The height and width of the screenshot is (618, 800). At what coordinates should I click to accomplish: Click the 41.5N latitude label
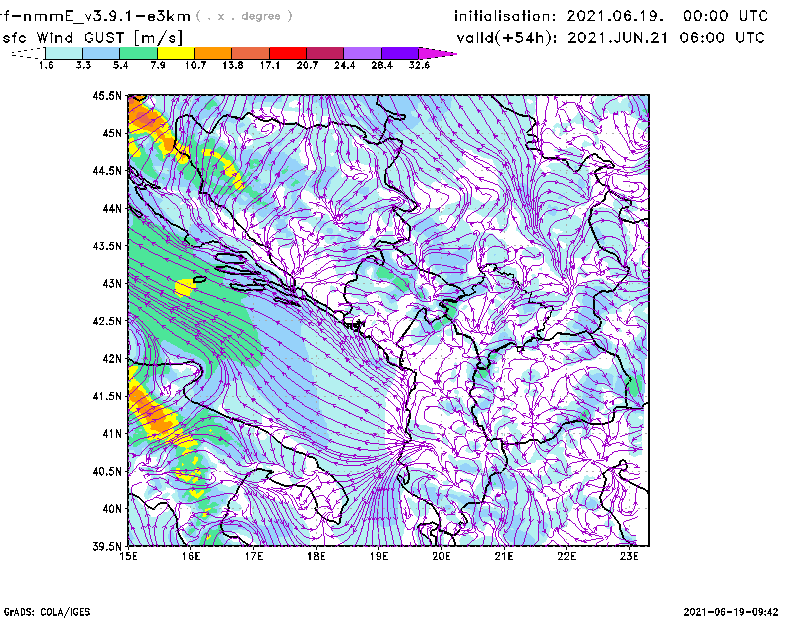click(107, 396)
